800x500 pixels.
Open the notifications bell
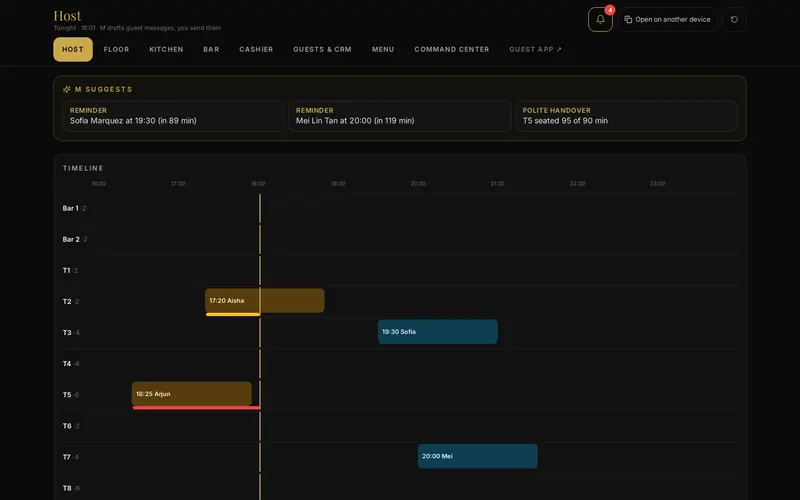600,19
